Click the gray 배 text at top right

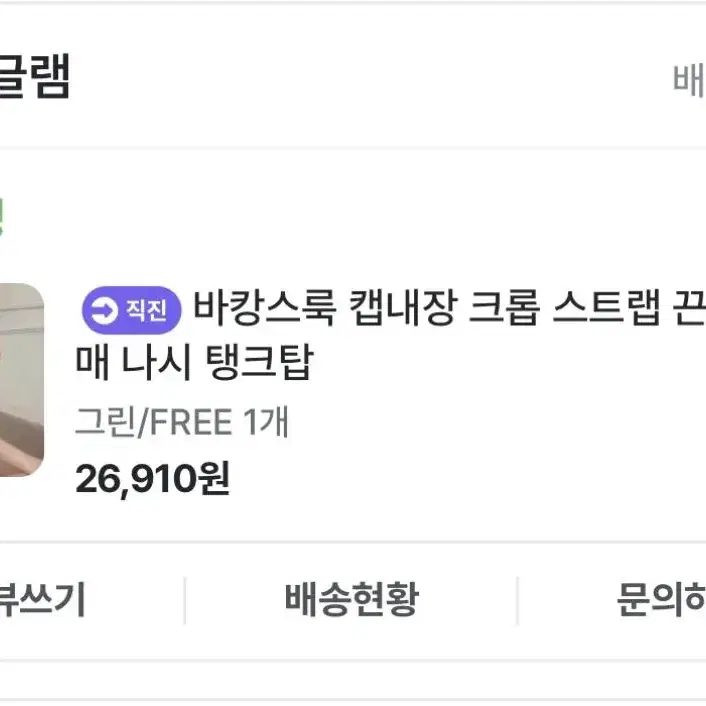click(x=689, y=81)
